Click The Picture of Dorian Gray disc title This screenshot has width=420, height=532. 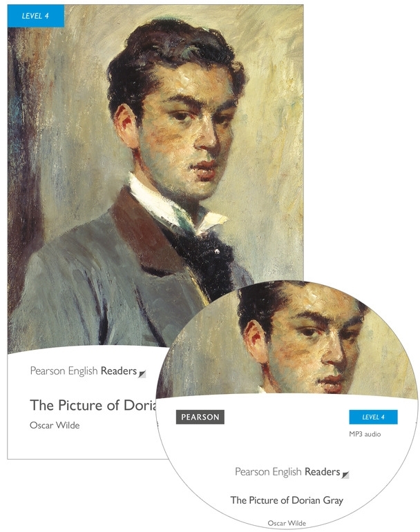(x=287, y=500)
